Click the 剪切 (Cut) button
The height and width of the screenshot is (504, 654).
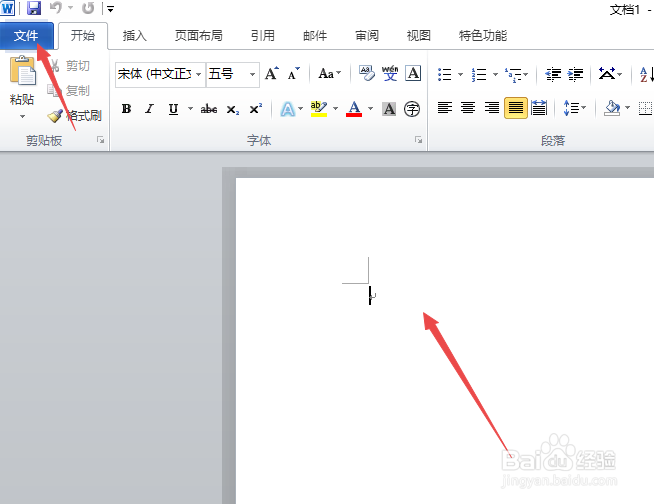click(x=70, y=66)
